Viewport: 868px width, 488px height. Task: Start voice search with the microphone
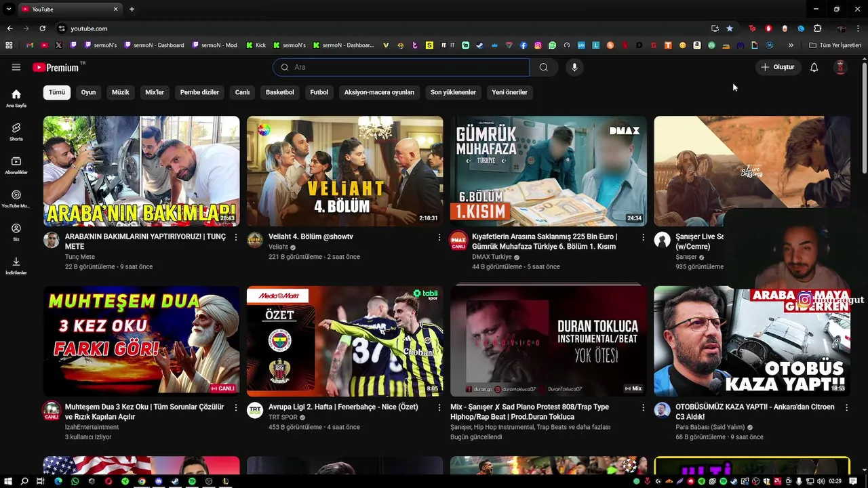point(574,67)
